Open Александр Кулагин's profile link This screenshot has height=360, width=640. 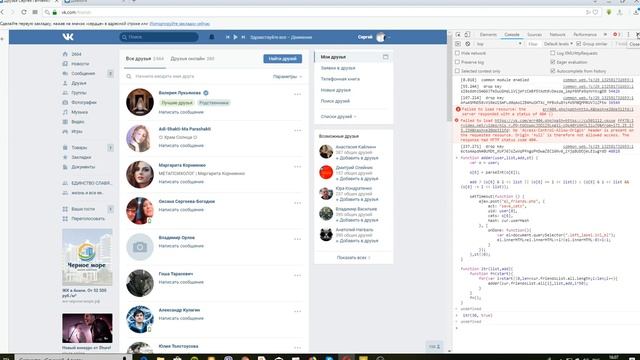(x=179, y=310)
